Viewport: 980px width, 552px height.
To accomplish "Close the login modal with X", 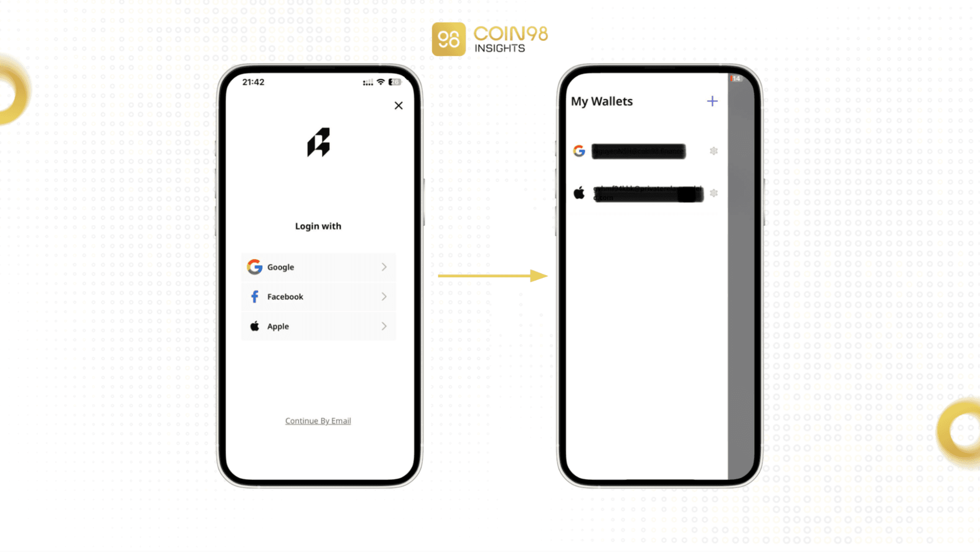I will click(399, 106).
